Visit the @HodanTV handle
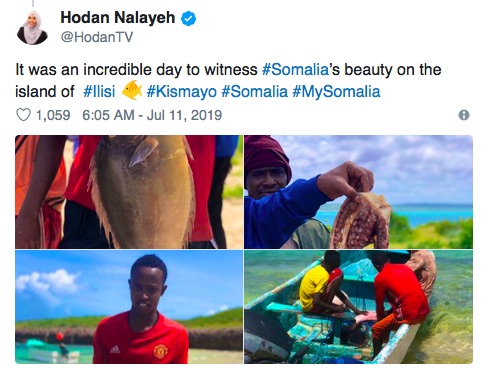Screen dimensions: 488x373 pos(97,37)
